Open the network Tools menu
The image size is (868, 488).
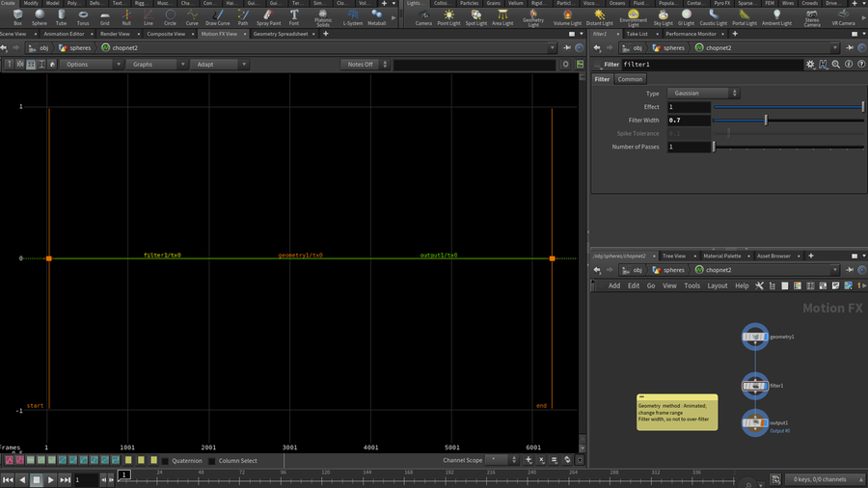(x=692, y=285)
